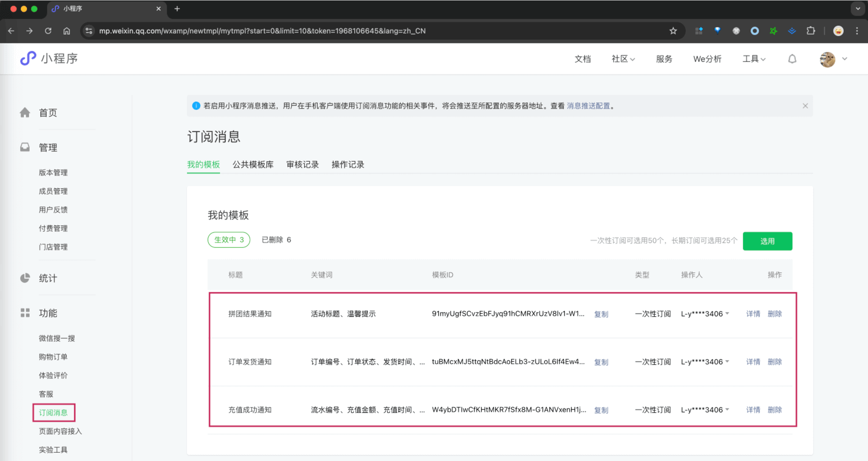Click the notification bell icon
The height and width of the screenshot is (461, 868).
(792, 59)
